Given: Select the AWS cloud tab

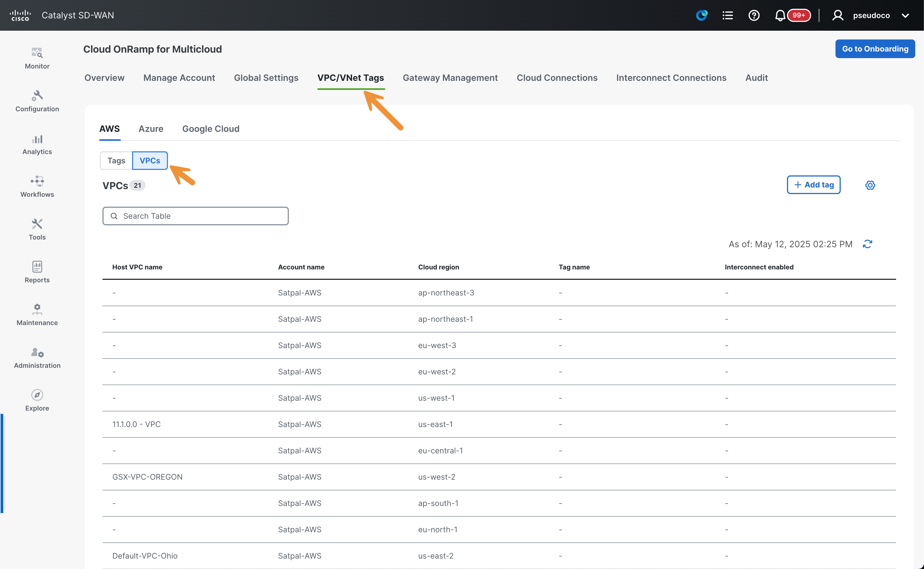Looking at the screenshot, I should coord(110,129).
